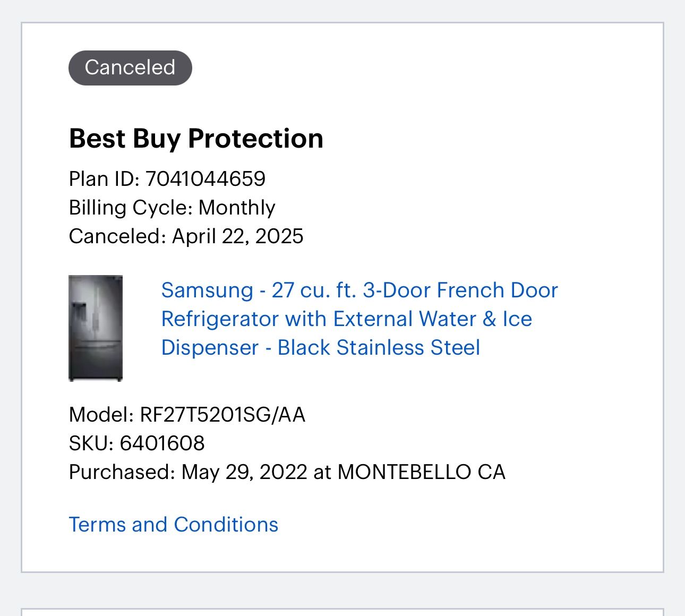
Task: Click the 'Dispenser - Black Stainless Steel' link text
Action: [x=320, y=348]
